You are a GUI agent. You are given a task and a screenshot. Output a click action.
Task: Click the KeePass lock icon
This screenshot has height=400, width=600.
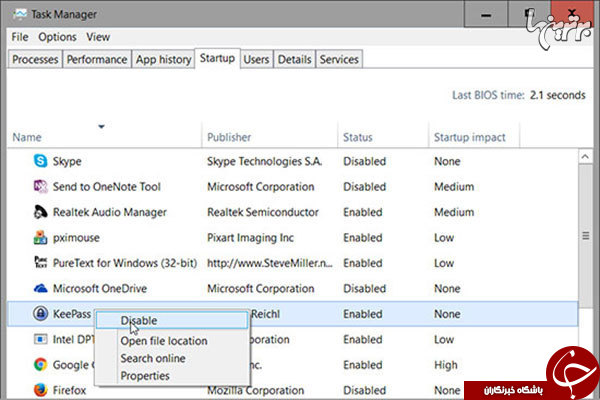(x=40, y=313)
